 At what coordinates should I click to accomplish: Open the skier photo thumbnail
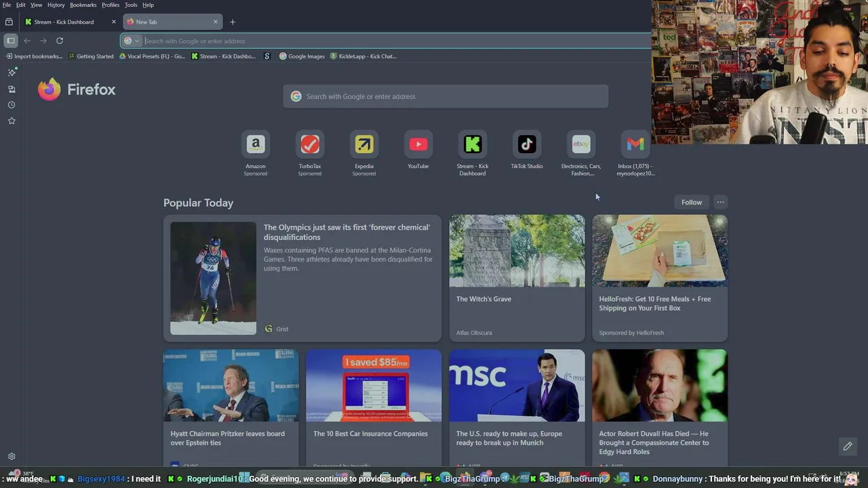[214, 278]
